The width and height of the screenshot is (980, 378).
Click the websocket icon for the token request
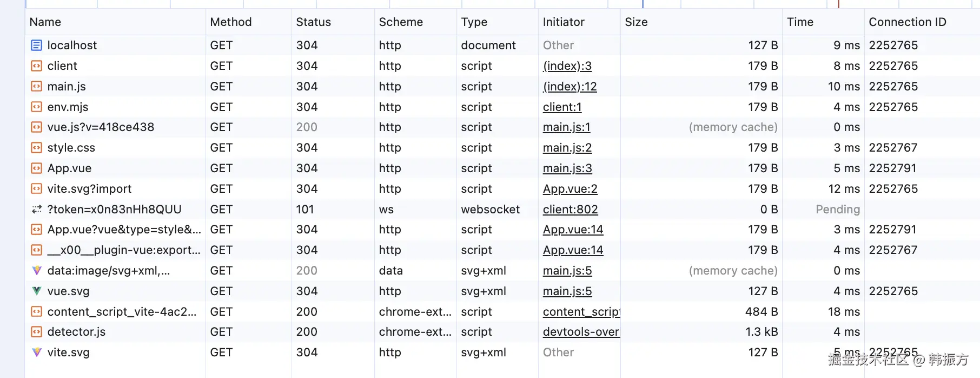[x=36, y=210]
